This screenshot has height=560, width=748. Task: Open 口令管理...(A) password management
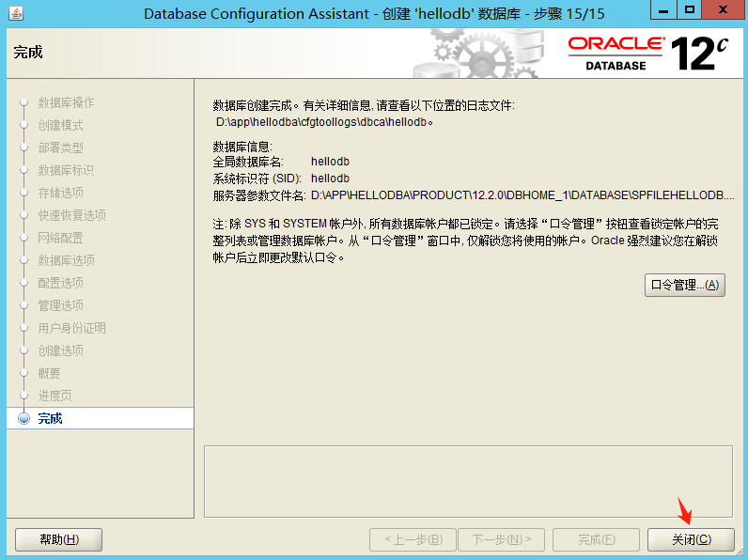684,285
